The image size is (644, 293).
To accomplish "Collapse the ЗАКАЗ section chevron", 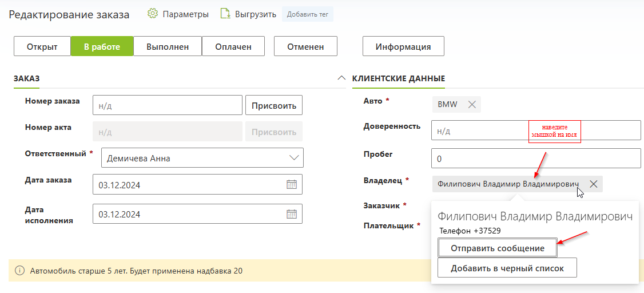I will 341,78.
